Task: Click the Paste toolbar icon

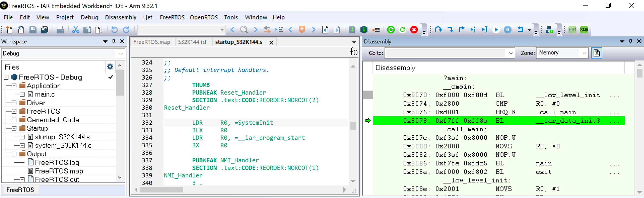Action: pyautogui.click(x=98, y=30)
